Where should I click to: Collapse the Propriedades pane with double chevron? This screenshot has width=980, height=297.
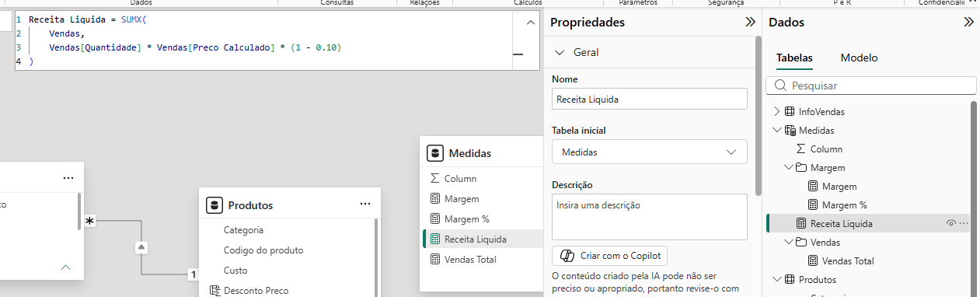tap(750, 23)
